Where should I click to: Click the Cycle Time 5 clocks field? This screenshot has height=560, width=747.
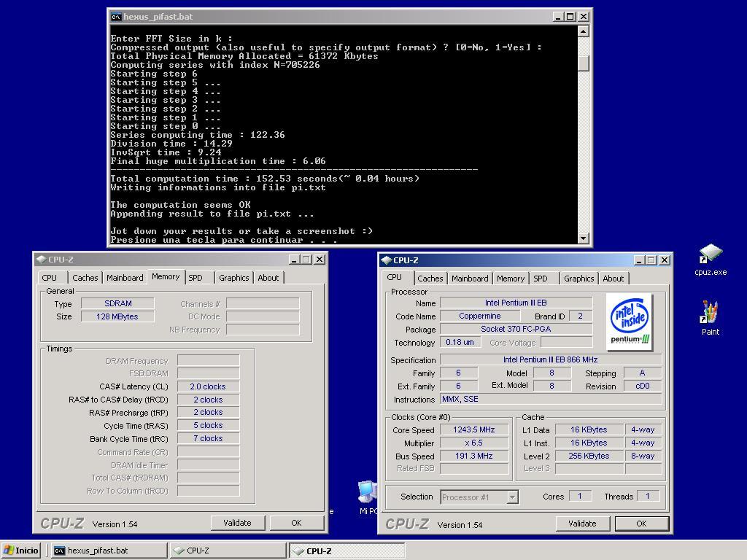pos(208,425)
